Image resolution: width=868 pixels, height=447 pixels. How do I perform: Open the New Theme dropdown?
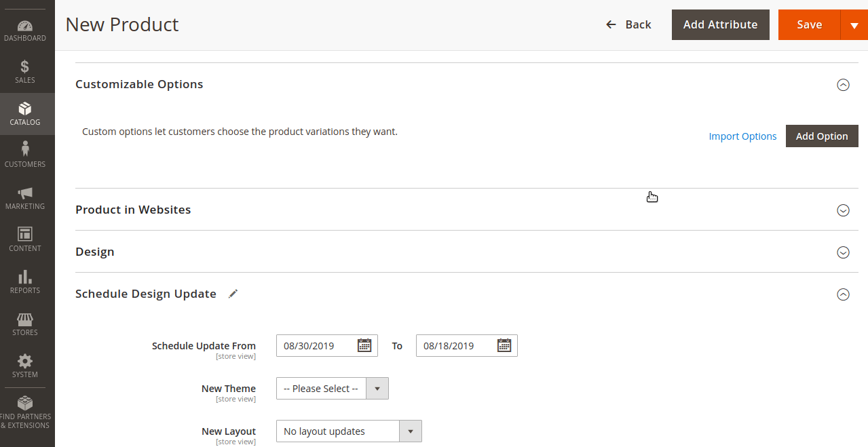tap(333, 389)
